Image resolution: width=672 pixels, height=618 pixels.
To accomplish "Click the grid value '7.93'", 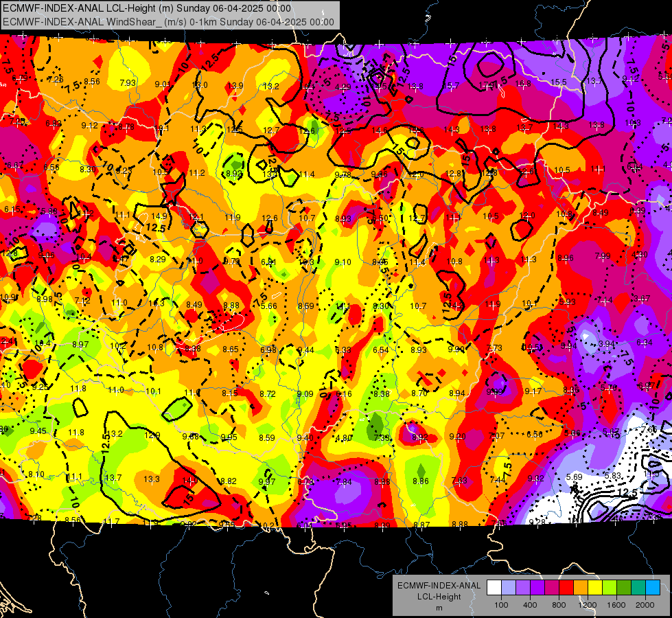I will pyautogui.click(x=128, y=83).
